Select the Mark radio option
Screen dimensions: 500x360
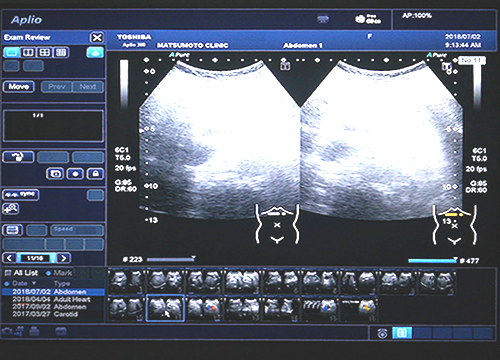point(59,273)
